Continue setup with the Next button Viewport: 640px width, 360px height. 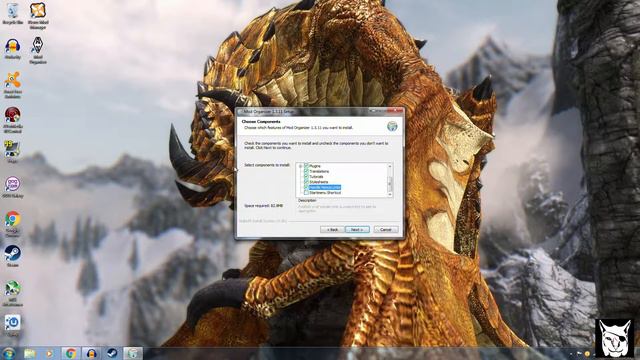click(357, 230)
